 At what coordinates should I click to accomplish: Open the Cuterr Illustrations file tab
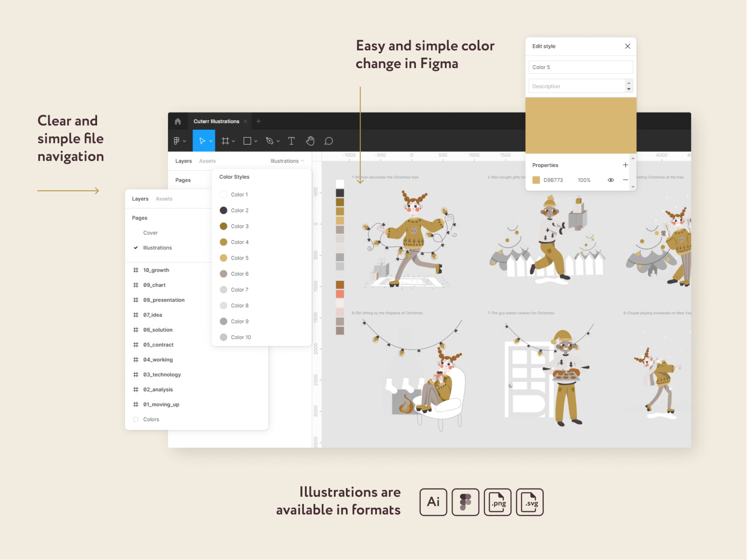pyautogui.click(x=216, y=121)
